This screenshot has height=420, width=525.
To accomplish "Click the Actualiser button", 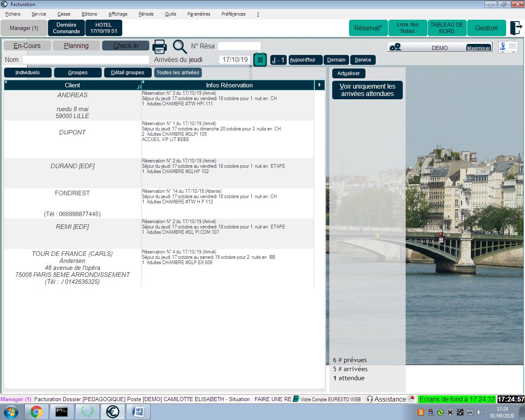I will pyautogui.click(x=348, y=73).
